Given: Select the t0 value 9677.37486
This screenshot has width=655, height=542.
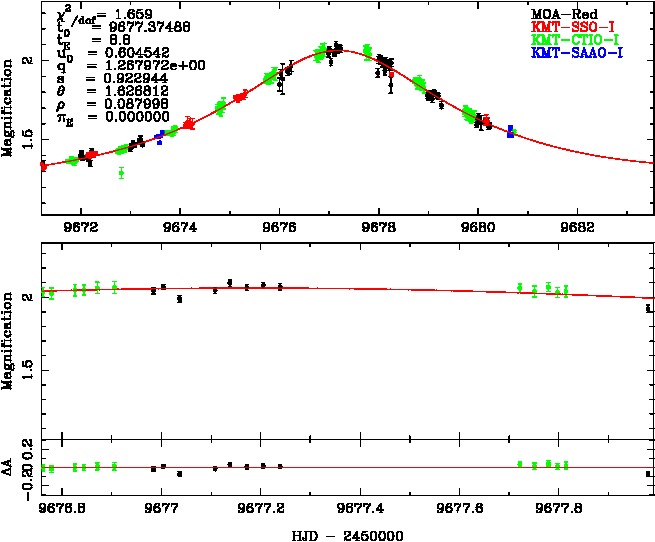Looking at the screenshot, I should coord(129,29).
